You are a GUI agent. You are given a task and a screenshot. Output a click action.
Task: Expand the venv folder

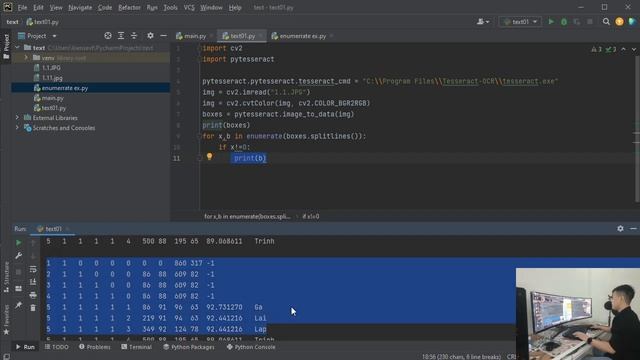click(x=26, y=58)
